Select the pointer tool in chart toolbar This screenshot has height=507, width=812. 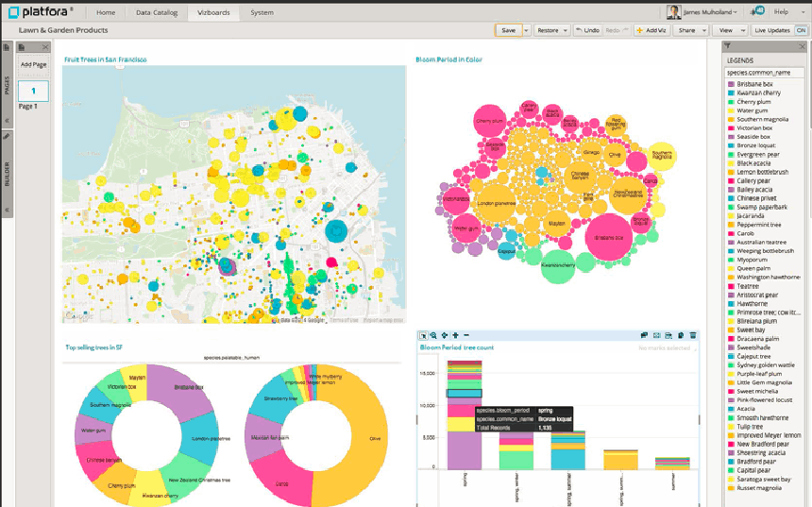[423, 335]
